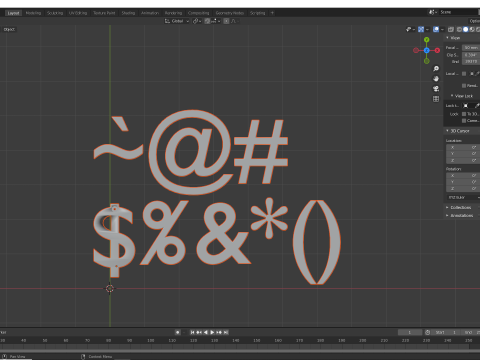Screen dimensions: 480x360
Task: Open the snapping options dropdown
Action: click(216, 21)
